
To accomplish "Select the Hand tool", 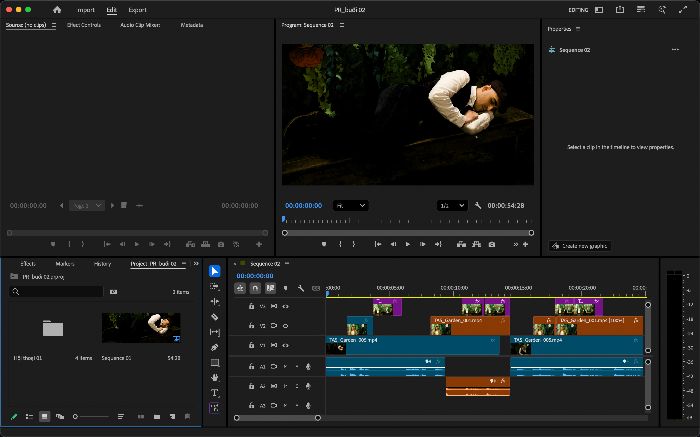I will (x=215, y=378).
